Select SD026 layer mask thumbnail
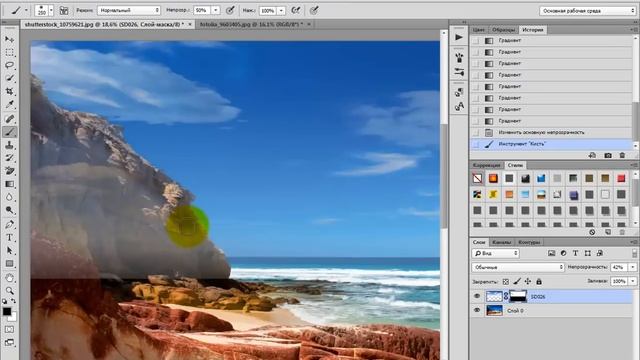 518,297
